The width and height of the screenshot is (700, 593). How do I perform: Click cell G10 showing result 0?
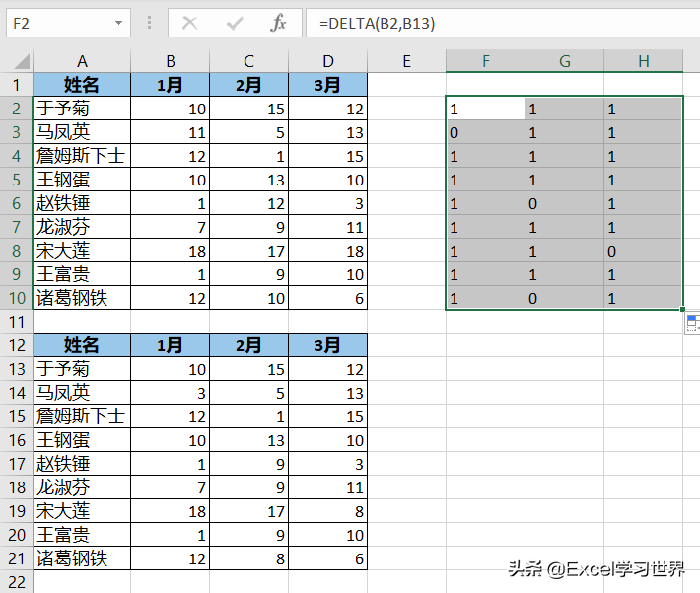(x=564, y=298)
